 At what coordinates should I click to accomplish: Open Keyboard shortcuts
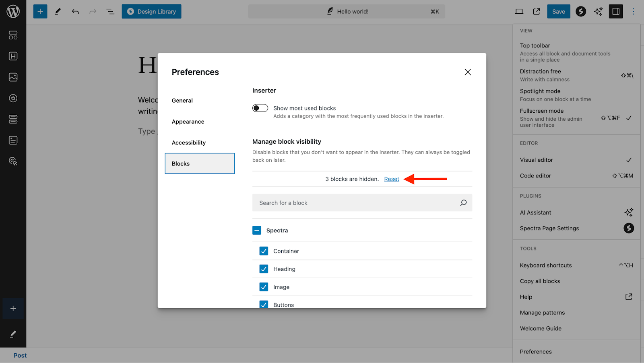(576, 265)
